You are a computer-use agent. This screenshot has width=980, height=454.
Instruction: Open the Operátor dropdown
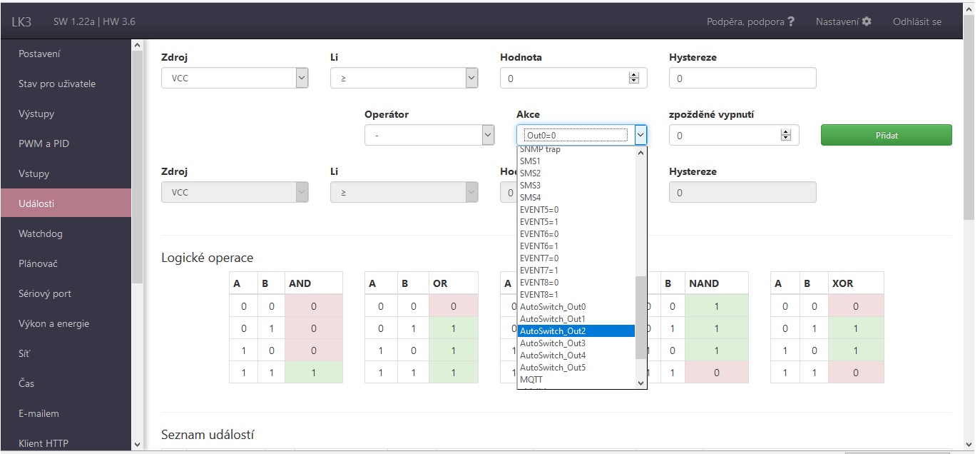[429, 136]
